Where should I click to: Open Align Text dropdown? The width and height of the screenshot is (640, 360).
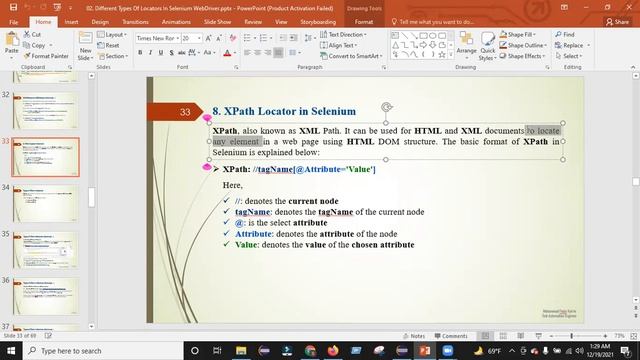pyautogui.click(x=338, y=45)
